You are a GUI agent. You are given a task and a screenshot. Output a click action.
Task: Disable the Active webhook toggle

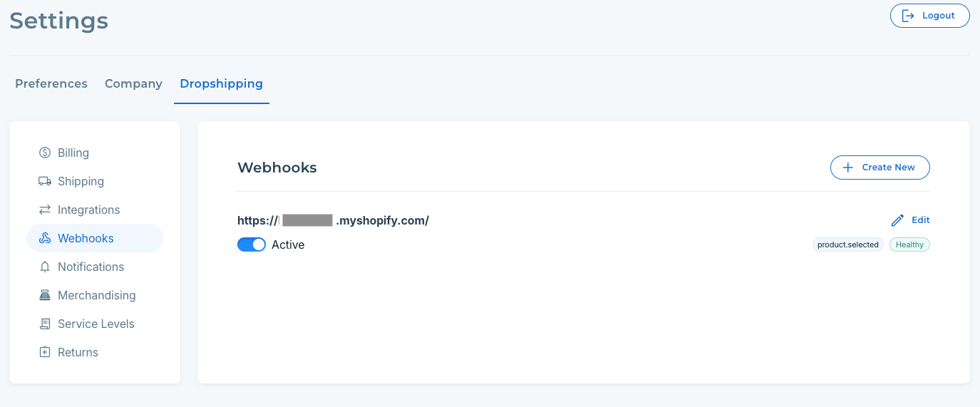pyautogui.click(x=251, y=244)
